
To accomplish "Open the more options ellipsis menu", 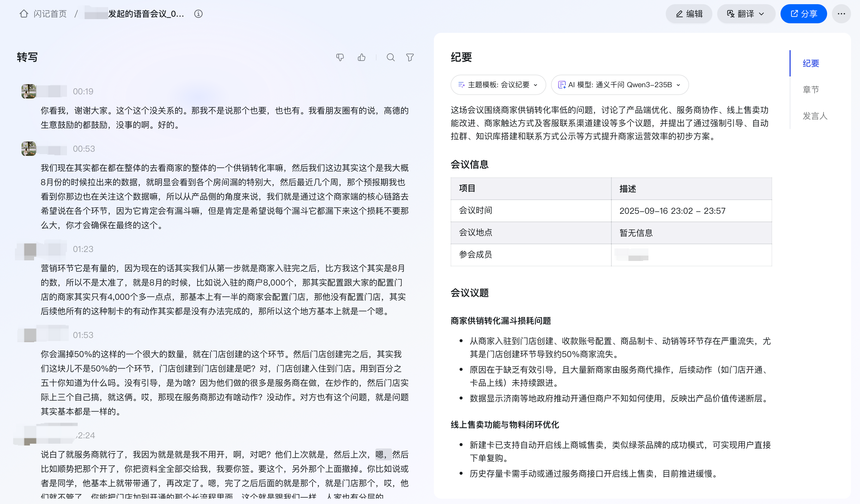I will tap(841, 14).
